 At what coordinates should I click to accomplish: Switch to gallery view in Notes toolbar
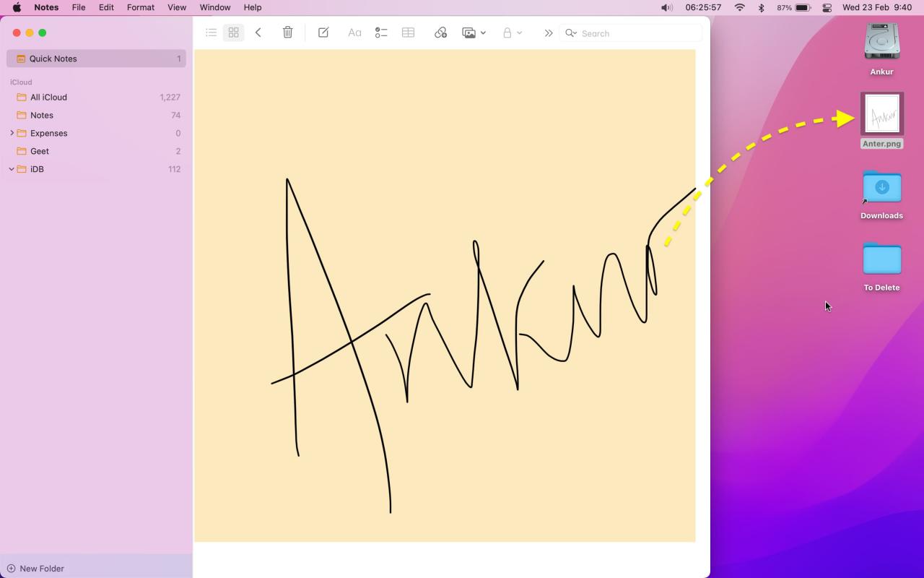coord(234,33)
